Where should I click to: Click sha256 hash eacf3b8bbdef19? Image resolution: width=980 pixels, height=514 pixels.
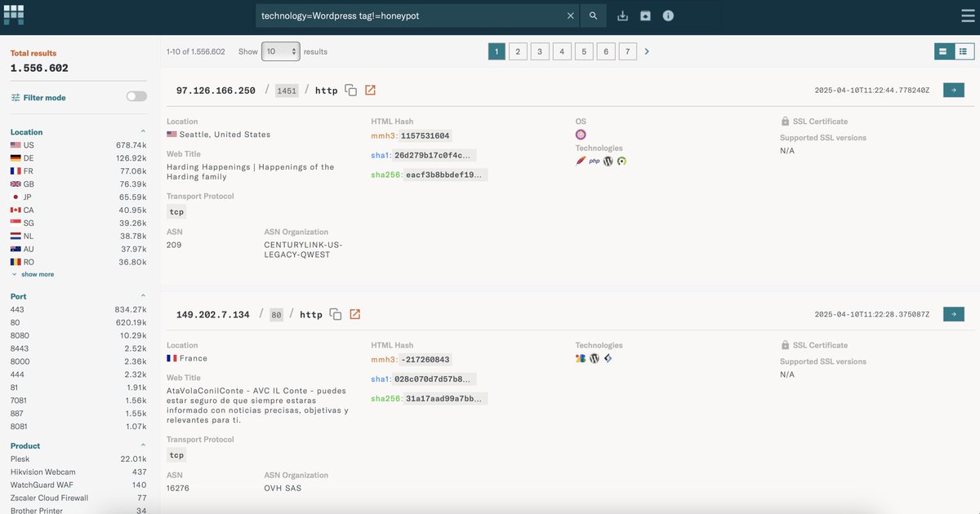point(446,175)
